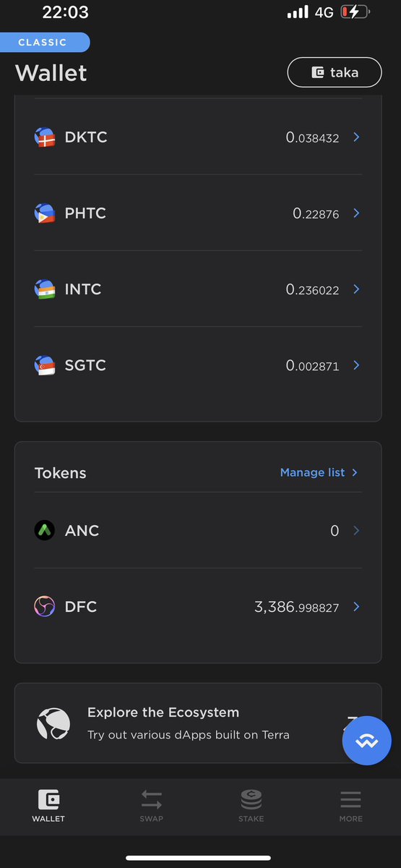Switch to the Swap tab
This screenshot has height=868, width=401.
[152, 806]
